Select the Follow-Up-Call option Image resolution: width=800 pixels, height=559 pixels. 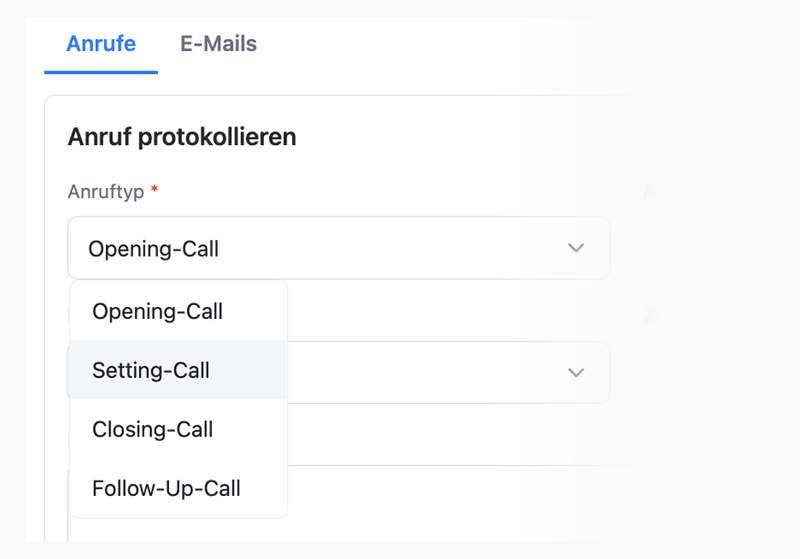(x=166, y=489)
